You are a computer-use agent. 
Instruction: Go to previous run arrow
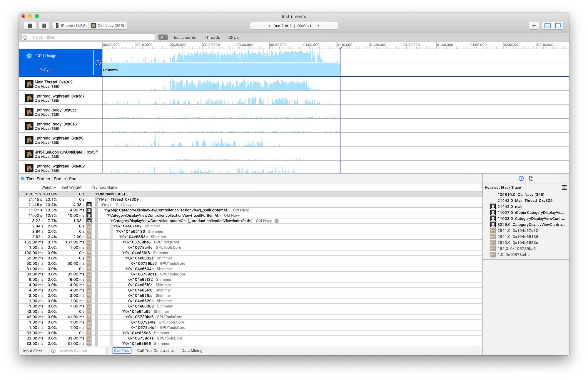click(x=269, y=26)
